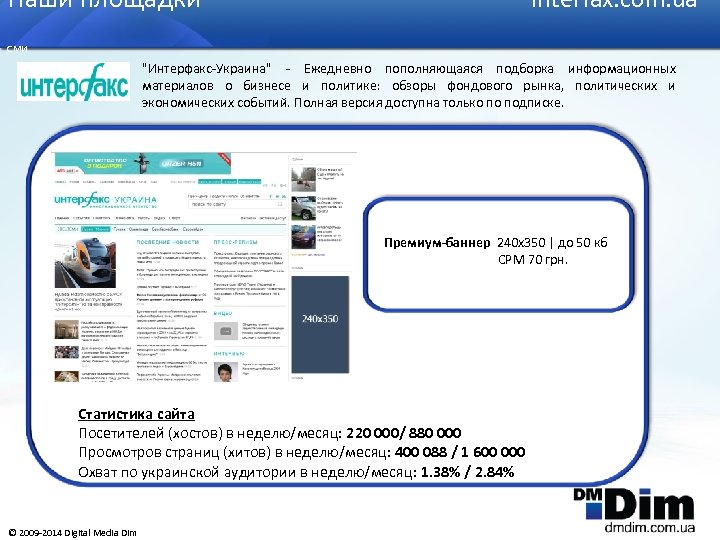This screenshot has height=540, width=720.
Task: Click the Пресс-релизы section heading
Action: click(x=235, y=242)
